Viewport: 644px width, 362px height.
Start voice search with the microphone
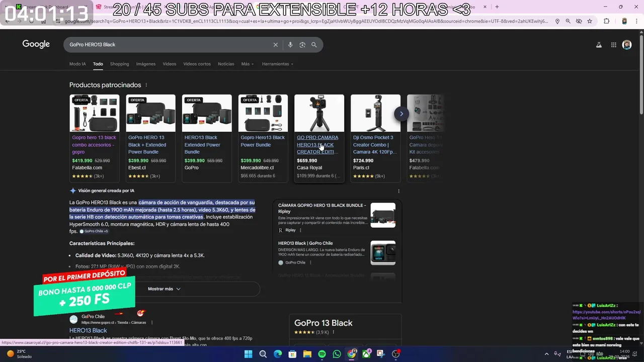click(290, 45)
